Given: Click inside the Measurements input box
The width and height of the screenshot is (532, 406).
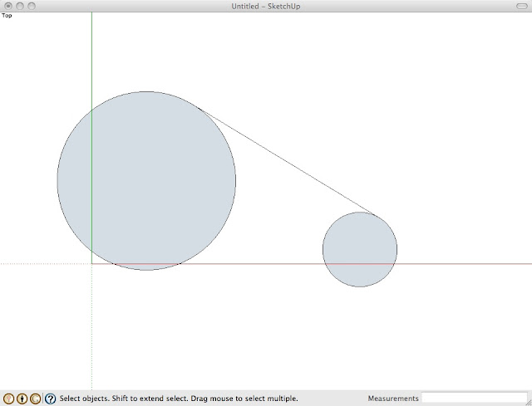Looking at the screenshot, I should tap(474, 398).
